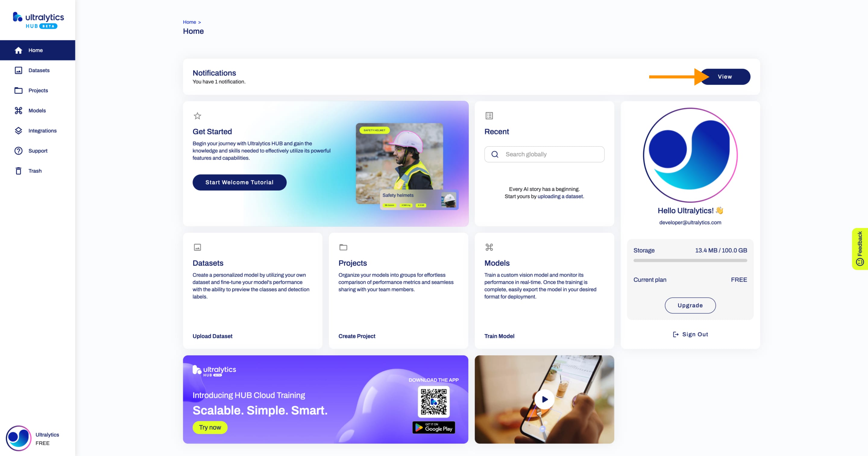Screen dimensions: 868x456
Task: Click the Projects icon in sidebar
Action: pos(18,90)
